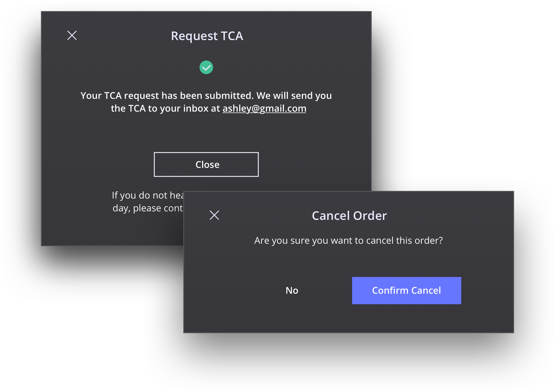Open the ashley@gmail.com email link
The width and height of the screenshot is (555, 392).
pyautogui.click(x=264, y=109)
